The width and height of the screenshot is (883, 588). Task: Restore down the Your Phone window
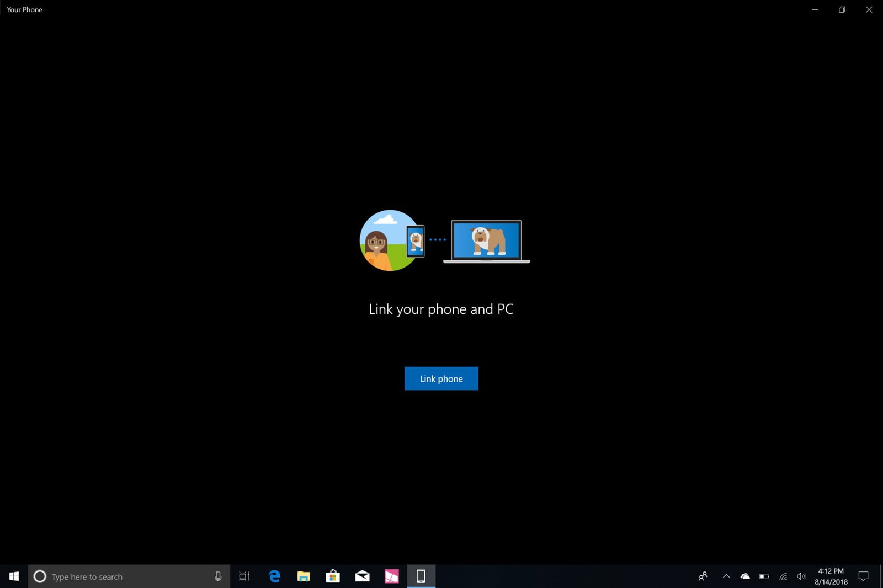[x=842, y=9]
